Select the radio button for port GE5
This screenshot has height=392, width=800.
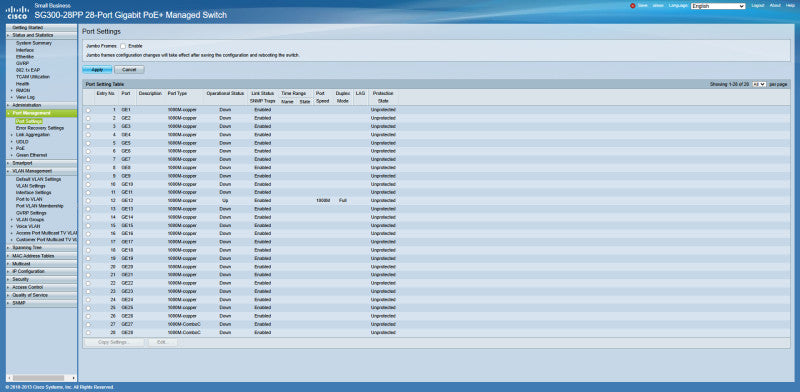tap(88, 143)
